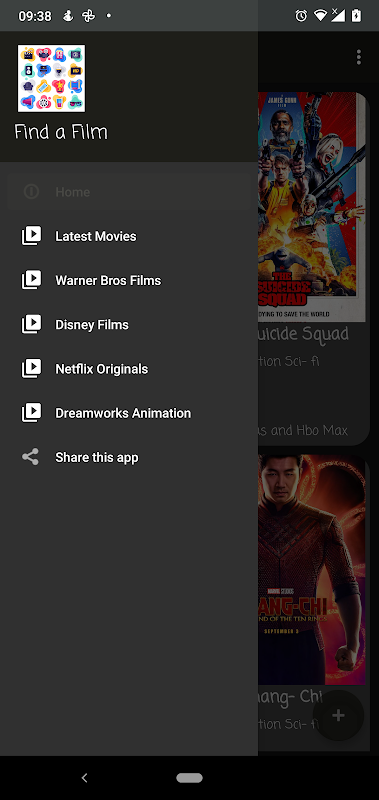Screen dimensions: 379x800
Task: Tap the Netflix Originals video icon
Action: click(x=31, y=368)
